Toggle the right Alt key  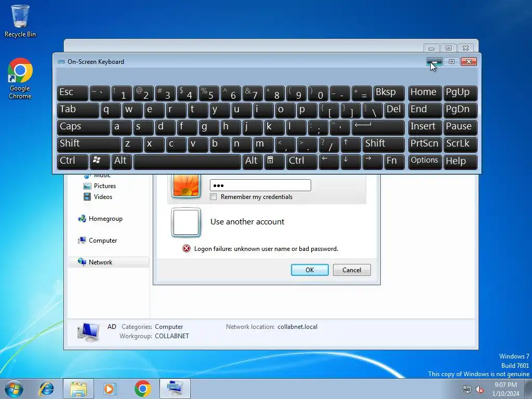coord(252,162)
